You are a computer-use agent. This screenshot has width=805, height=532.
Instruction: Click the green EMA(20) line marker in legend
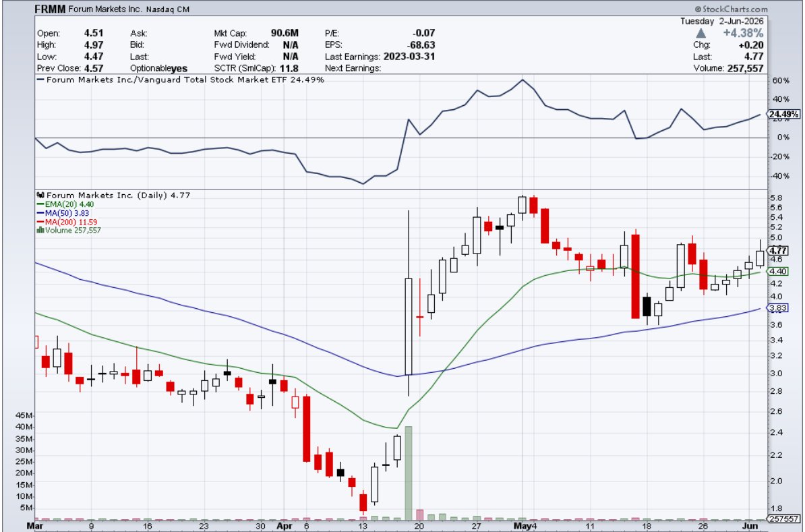pyautogui.click(x=40, y=204)
